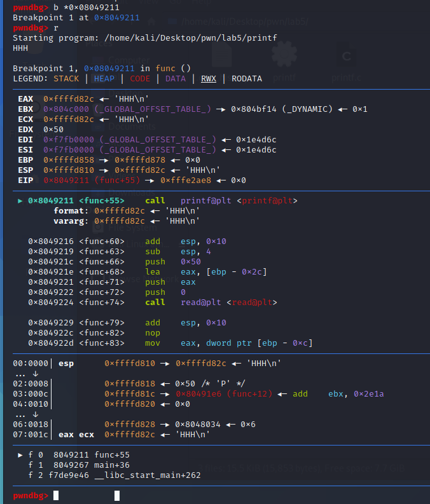Click ESP value 0xffffd810 in registers

pyautogui.click(x=69, y=170)
